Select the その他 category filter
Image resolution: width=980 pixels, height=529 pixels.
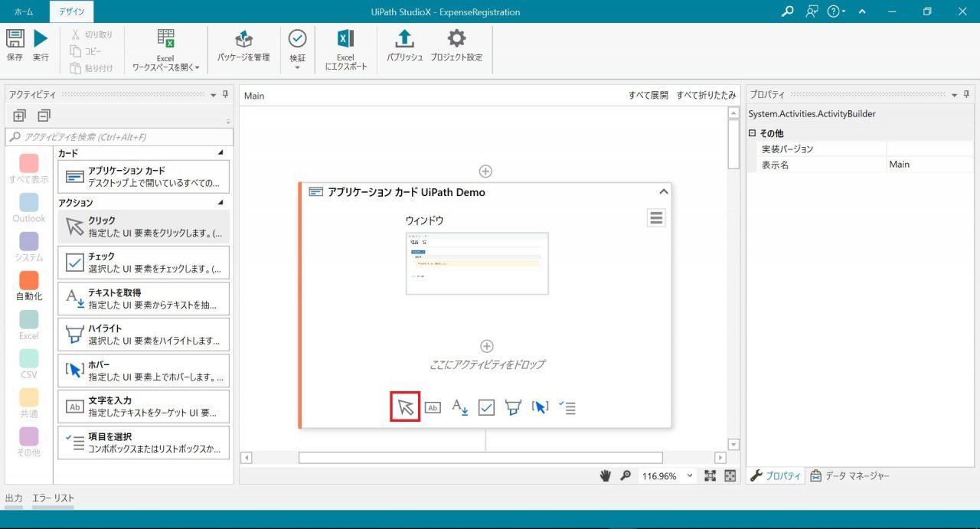28,442
